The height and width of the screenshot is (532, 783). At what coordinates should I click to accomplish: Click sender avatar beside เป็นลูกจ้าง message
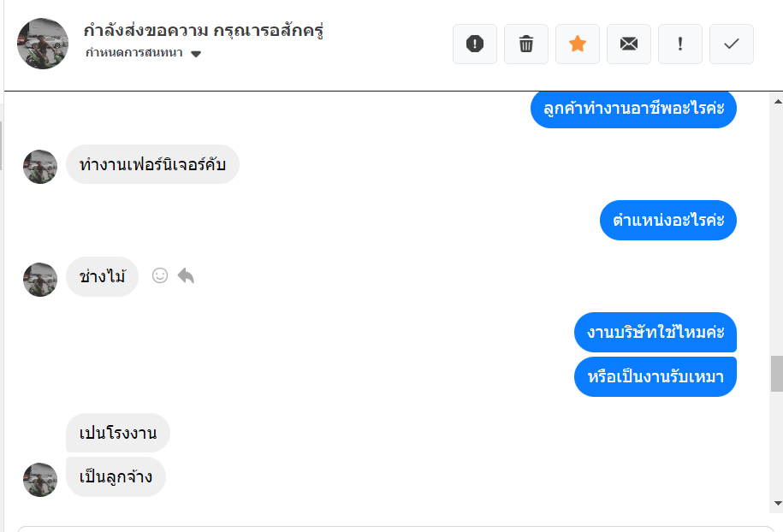[40, 479]
